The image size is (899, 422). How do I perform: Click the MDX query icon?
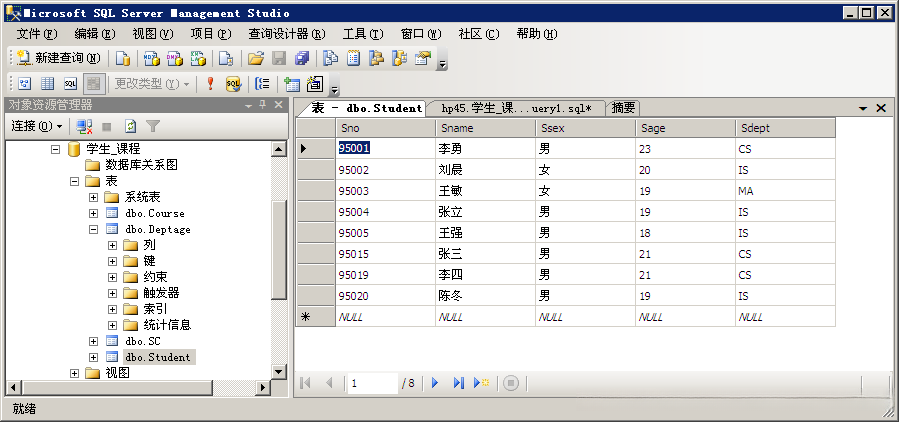151,58
